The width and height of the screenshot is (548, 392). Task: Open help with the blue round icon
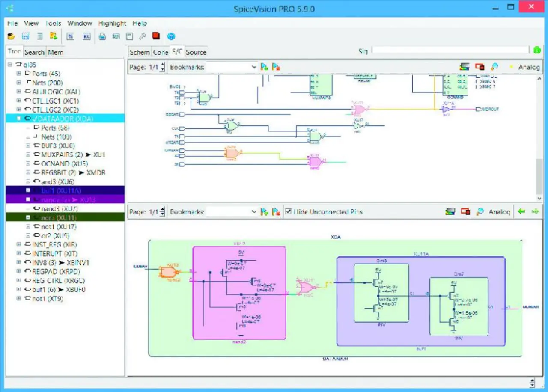(171, 36)
